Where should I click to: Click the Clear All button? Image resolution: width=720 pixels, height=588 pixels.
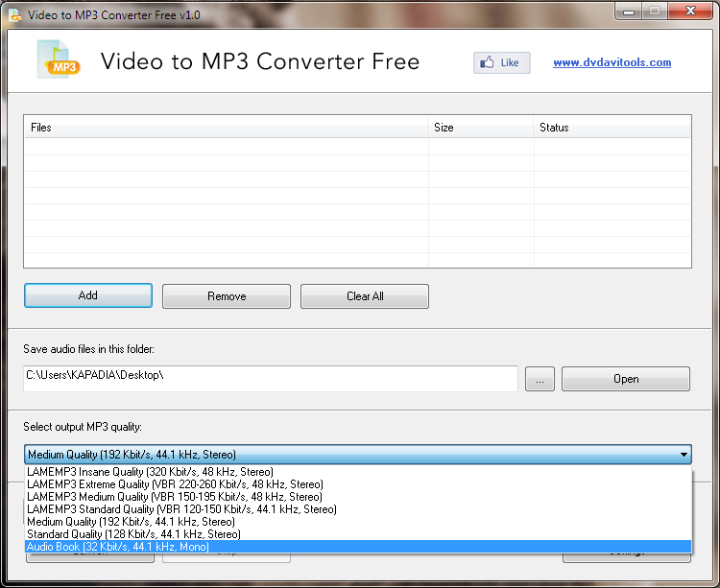365,296
